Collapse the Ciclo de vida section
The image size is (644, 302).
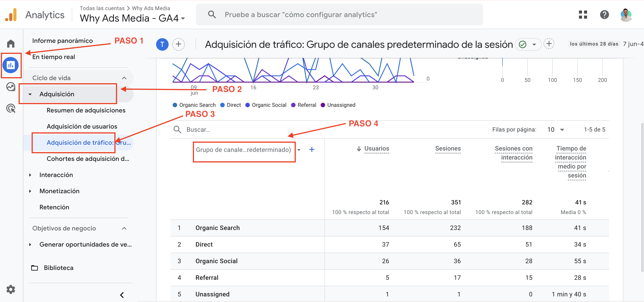click(x=124, y=78)
